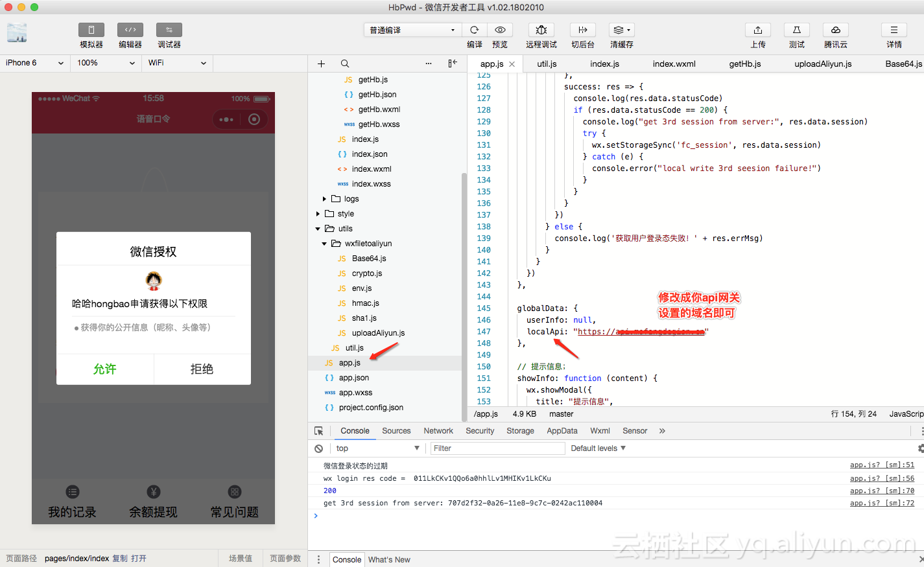Image resolution: width=924 pixels, height=567 pixels.
Task: Open the drawer menu three-dot icon
Action: pyautogui.click(x=318, y=560)
